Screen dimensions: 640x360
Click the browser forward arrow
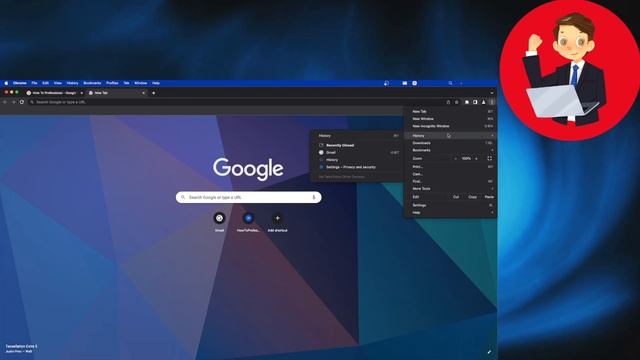pos(13,102)
